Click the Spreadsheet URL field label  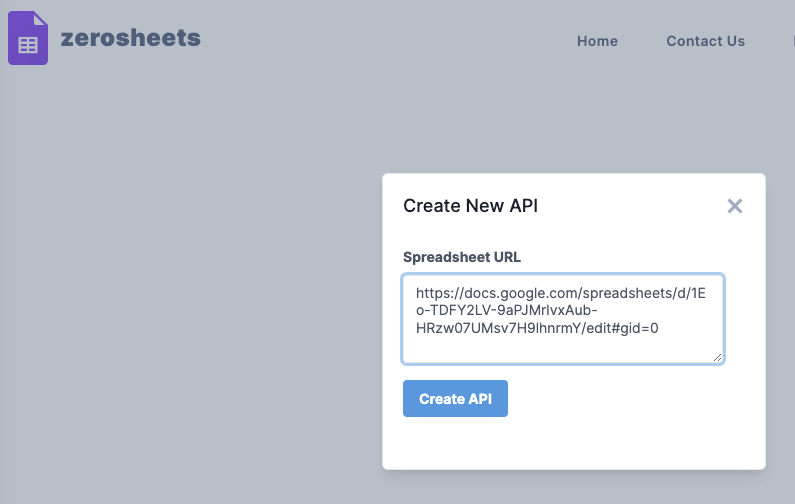coord(461,257)
